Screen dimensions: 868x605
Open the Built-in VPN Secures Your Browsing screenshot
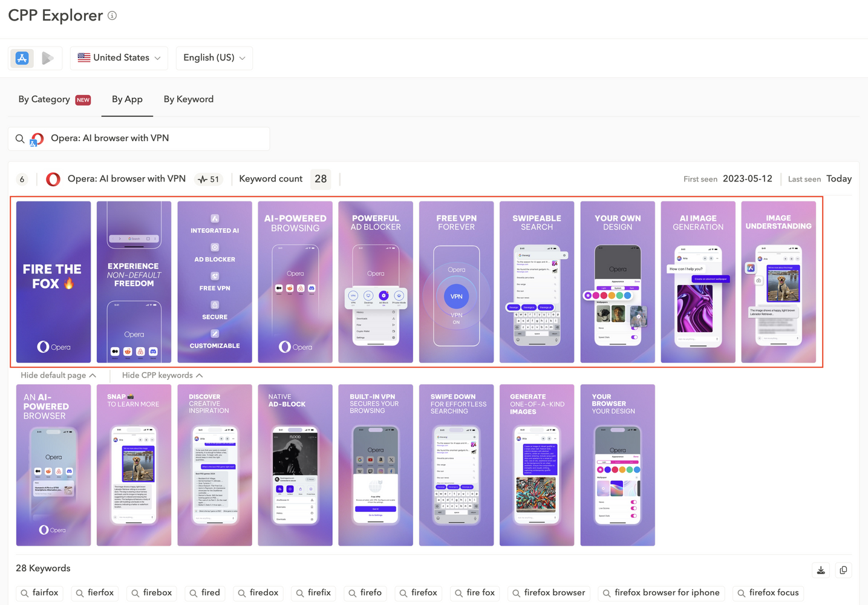tap(376, 465)
